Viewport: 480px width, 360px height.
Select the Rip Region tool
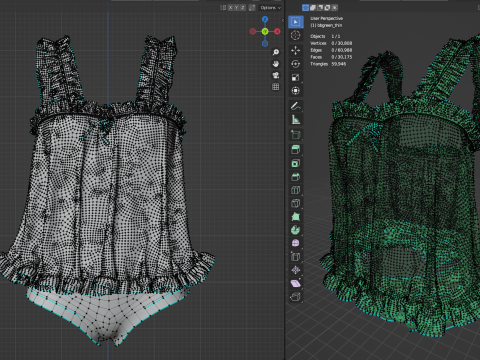295,297
